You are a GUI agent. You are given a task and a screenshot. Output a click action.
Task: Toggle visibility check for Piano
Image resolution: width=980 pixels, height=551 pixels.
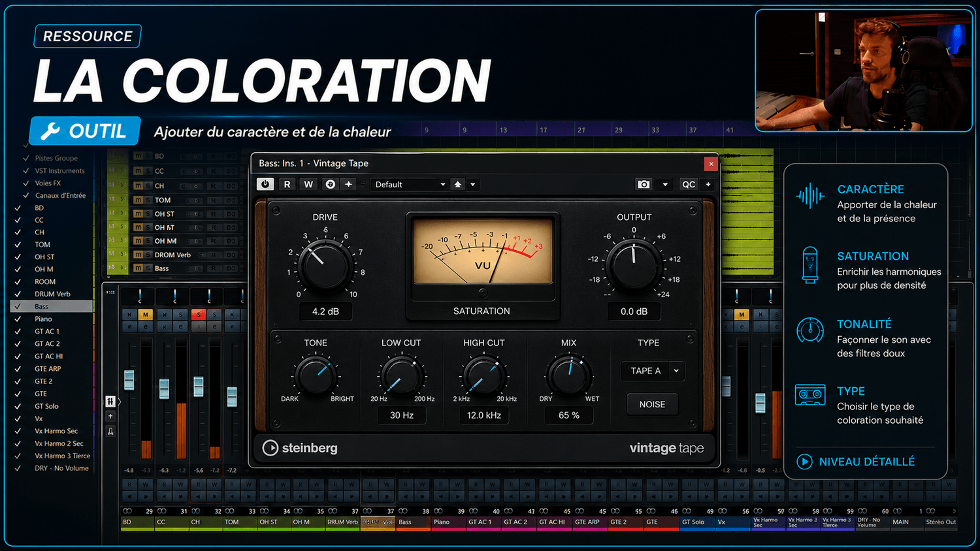click(18, 319)
